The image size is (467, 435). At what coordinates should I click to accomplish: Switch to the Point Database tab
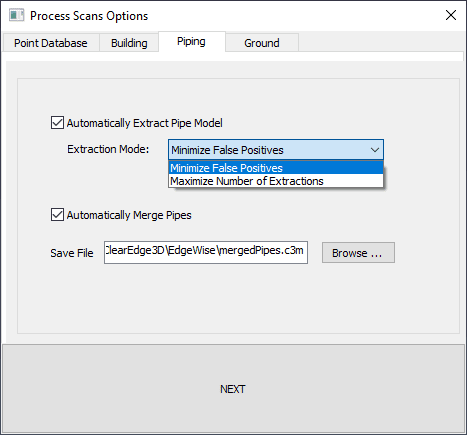(51, 43)
